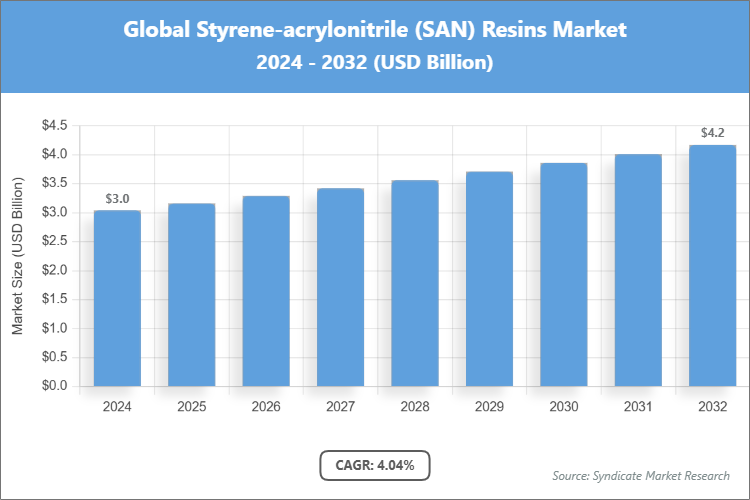
Task: Click the $3.0 label above 2024 bar
Action: coord(117,199)
